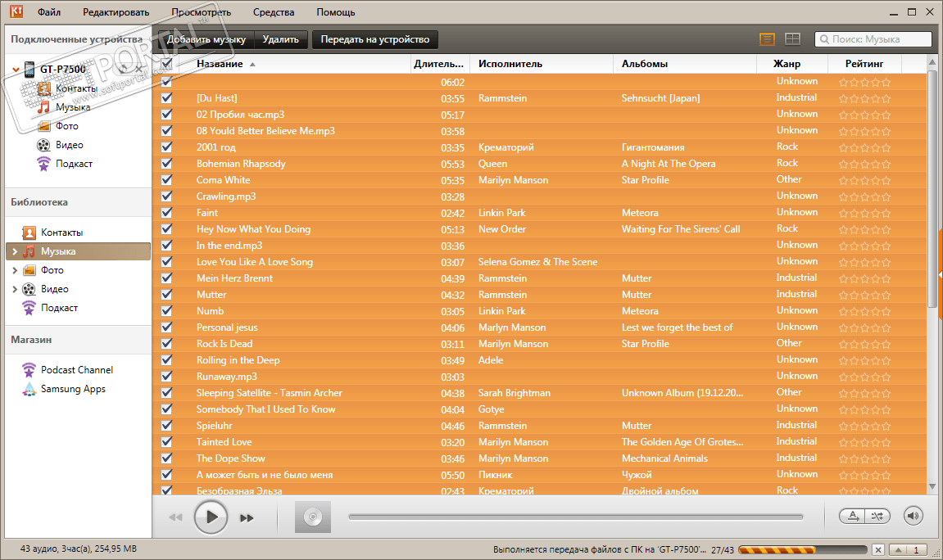943x560 pixels.
Task: Seek in playback progress slider
Action: tap(575, 517)
